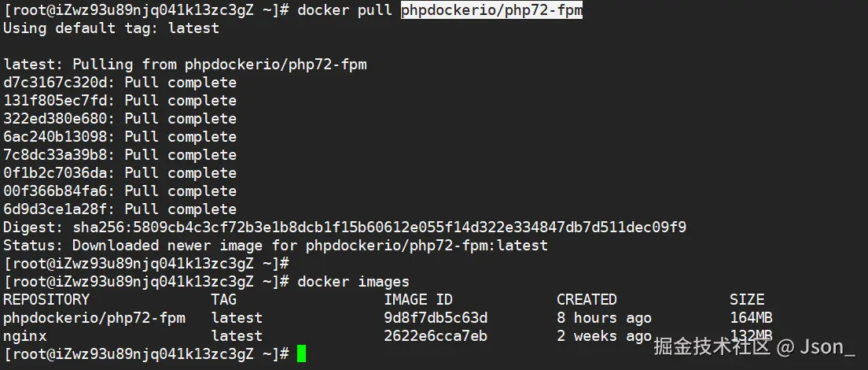Viewport: 868px width, 370px height.
Task: Click the REPOSITORY column header
Action: 46,300
